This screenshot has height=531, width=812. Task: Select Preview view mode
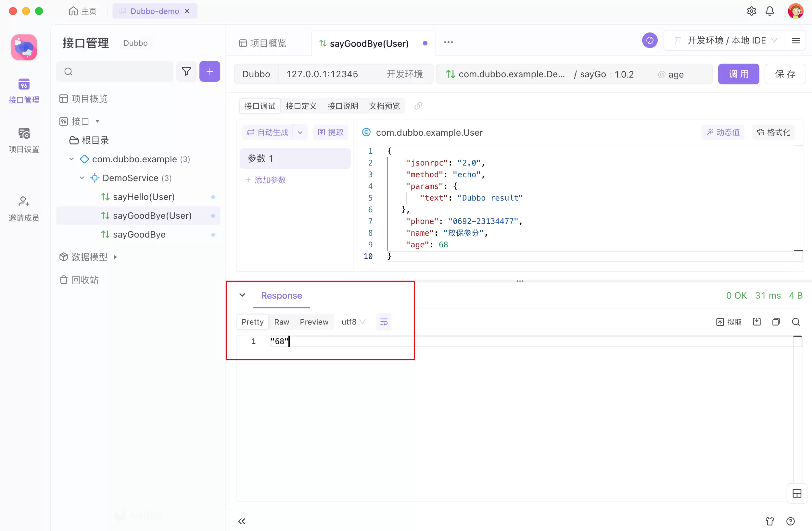[314, 322]
